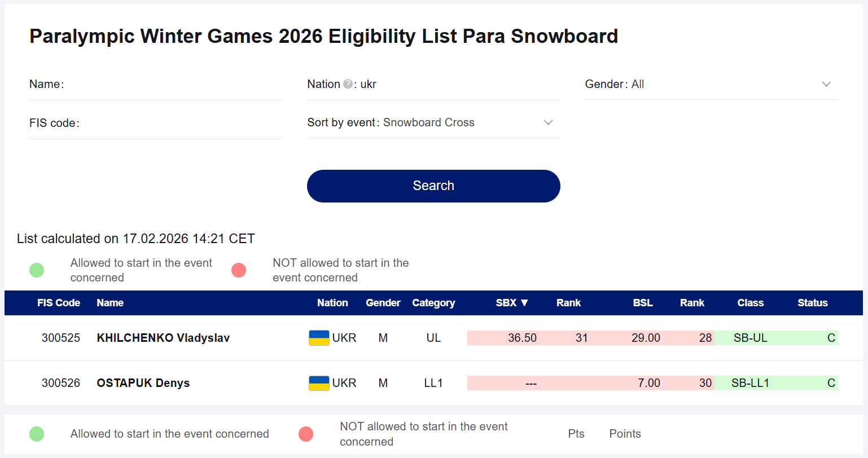Click the Nation help question mark icon

(348, 84)
